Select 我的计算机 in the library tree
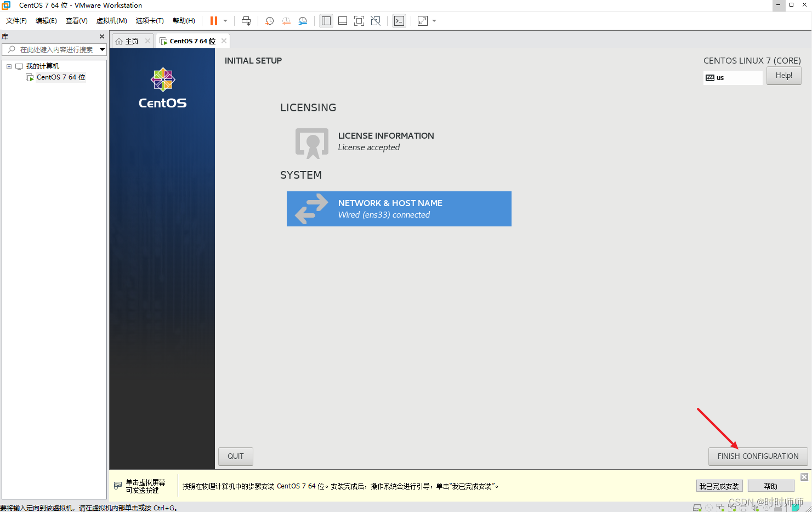This screenshot has height=512, width=812. [x=42, y=66]
